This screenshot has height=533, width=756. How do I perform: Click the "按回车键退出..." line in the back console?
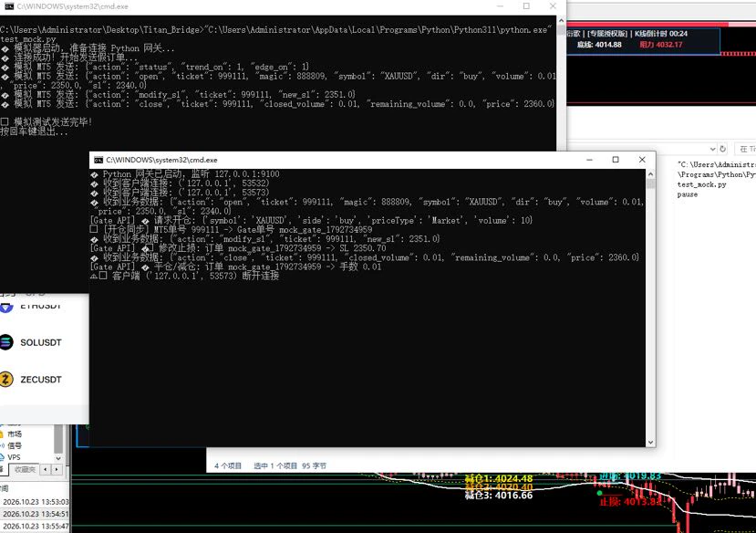(x=34, y=131)
